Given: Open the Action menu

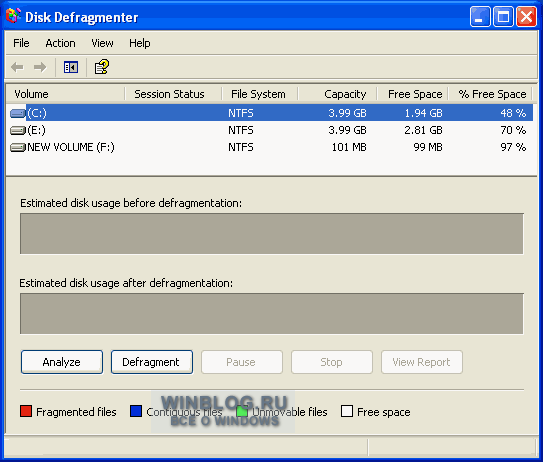Looking at the screenshot, I should (x=60, y=43).
